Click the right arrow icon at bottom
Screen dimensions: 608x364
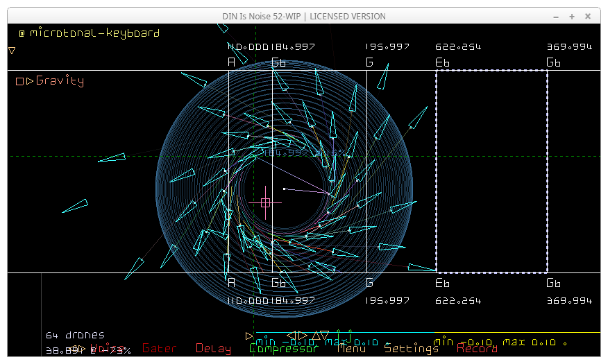pos(303,336)
